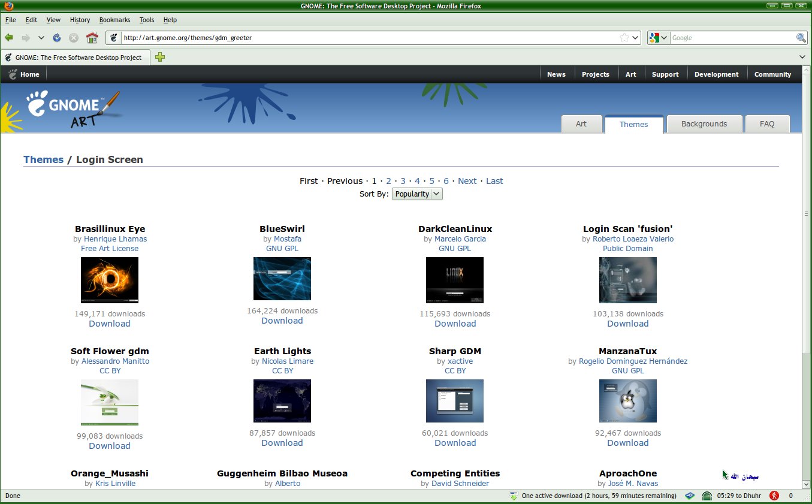This screenshot has width=812, height=504.
Task: Select the FAQ tab
Action: coord(768,123)
